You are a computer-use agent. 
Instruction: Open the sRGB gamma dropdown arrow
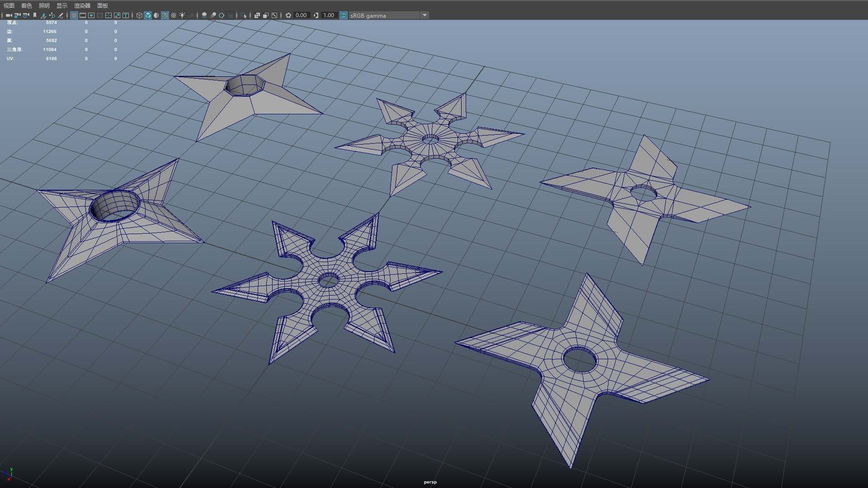pos(425,15)
